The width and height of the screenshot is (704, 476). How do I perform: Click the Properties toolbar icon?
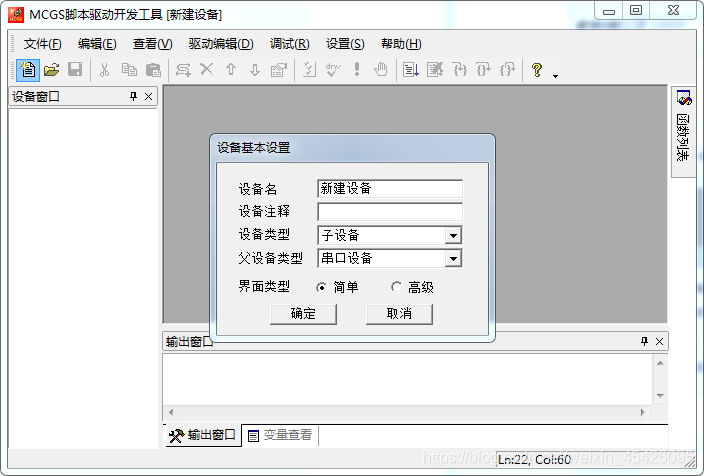point(279,70)
